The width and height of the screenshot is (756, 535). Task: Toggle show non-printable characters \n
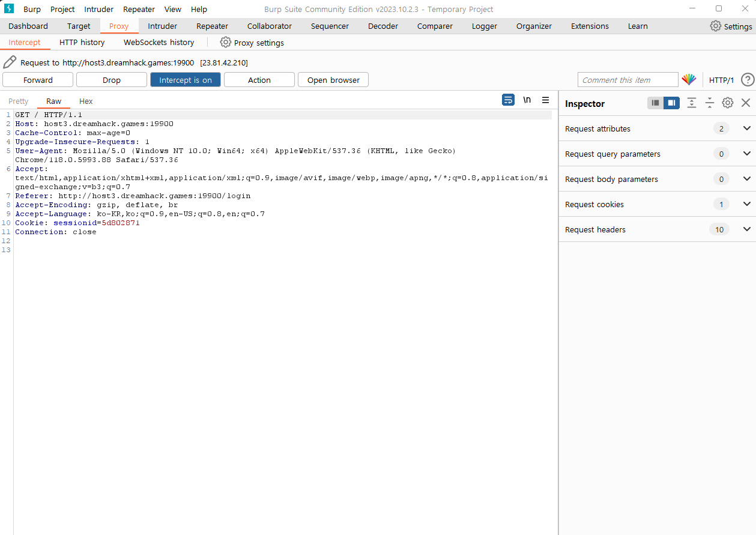pos(527,100)
